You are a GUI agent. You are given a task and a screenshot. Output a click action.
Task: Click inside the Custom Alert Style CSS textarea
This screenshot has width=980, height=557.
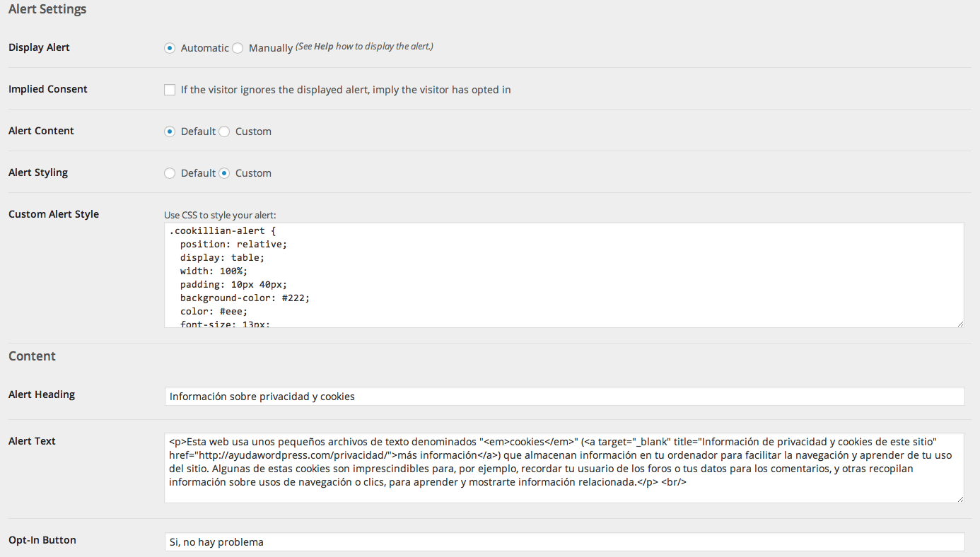tap(564, 274)
